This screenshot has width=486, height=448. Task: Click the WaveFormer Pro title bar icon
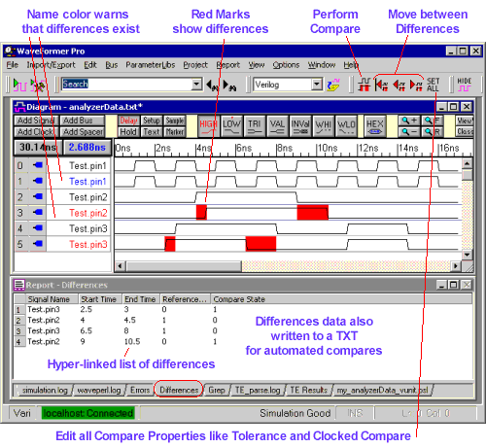coord(10,52)
